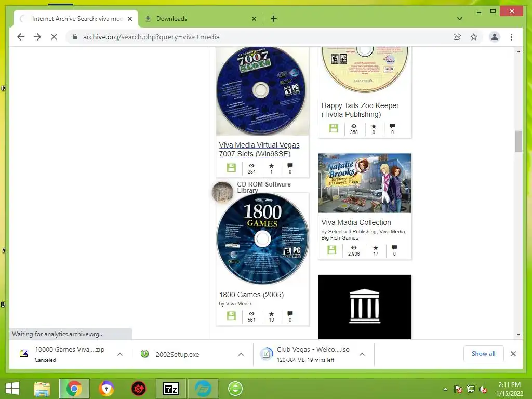Click the CD-ROM Software Library round avatar
Screen dimensions: 532x399
[x=222, y=192]
